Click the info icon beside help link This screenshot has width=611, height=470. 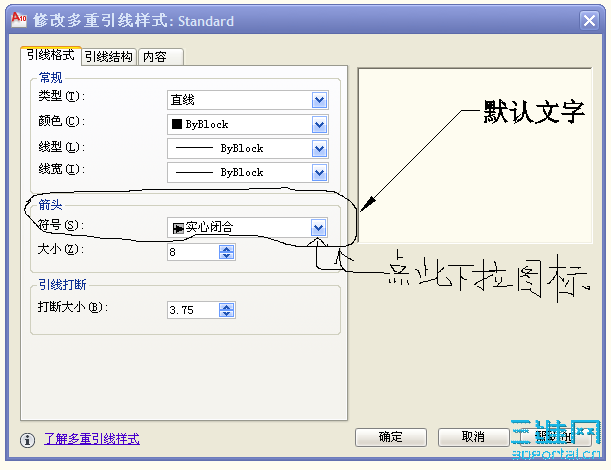(x=27, y=440)
